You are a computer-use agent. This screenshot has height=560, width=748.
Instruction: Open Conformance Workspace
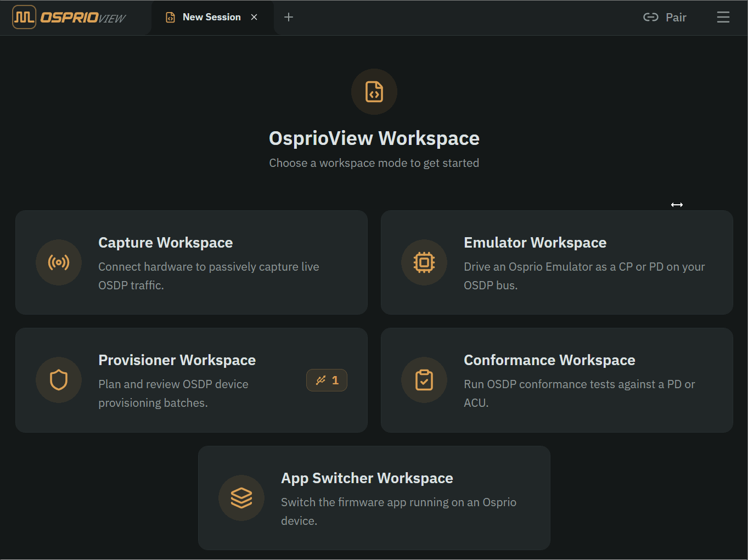[557, 380]
